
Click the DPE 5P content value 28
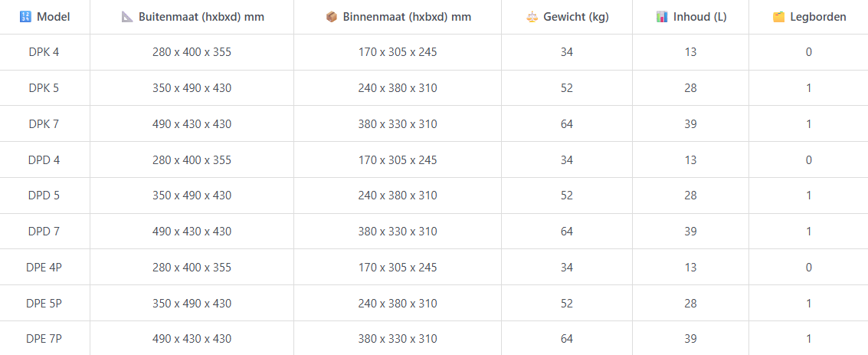coord(689,304)
